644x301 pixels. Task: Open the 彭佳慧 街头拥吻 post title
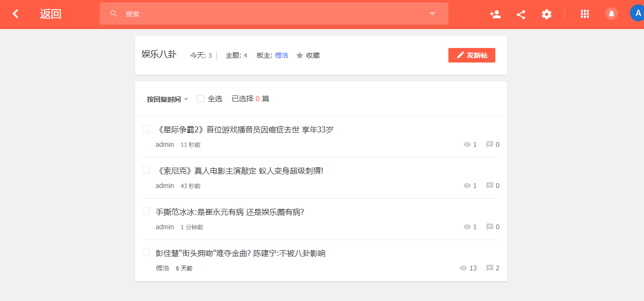(240, 253)
